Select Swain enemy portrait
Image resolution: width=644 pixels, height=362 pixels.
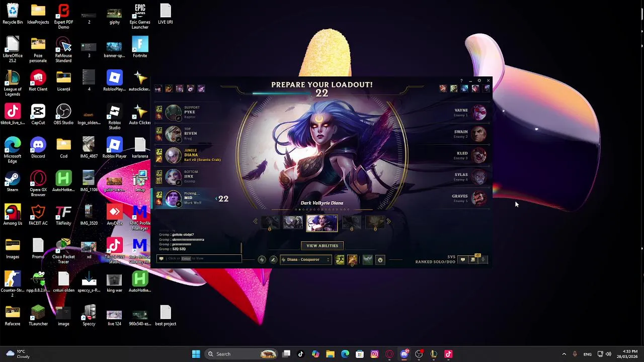(479, 134)
